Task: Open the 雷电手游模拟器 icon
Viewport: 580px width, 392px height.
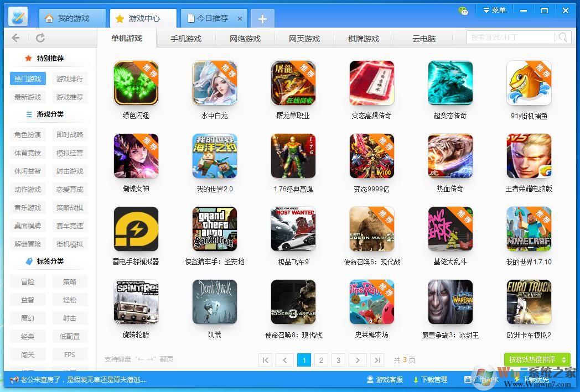Action: tap(136, 228)
